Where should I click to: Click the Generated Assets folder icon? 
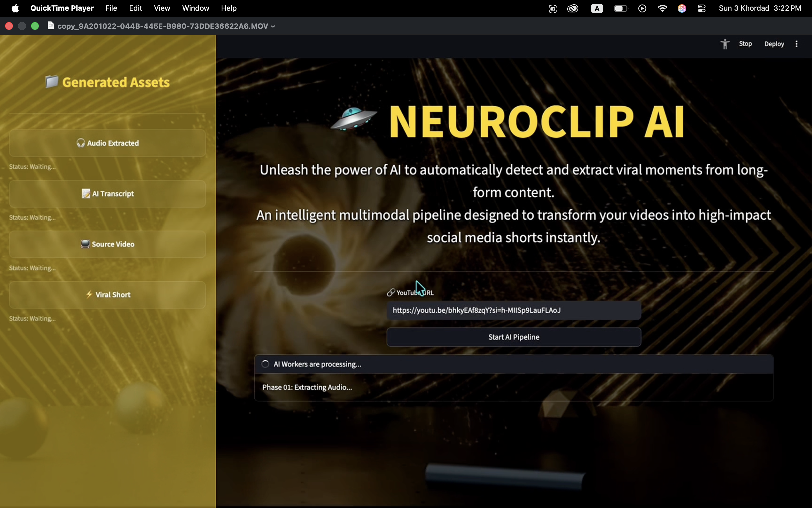point(51,81)
